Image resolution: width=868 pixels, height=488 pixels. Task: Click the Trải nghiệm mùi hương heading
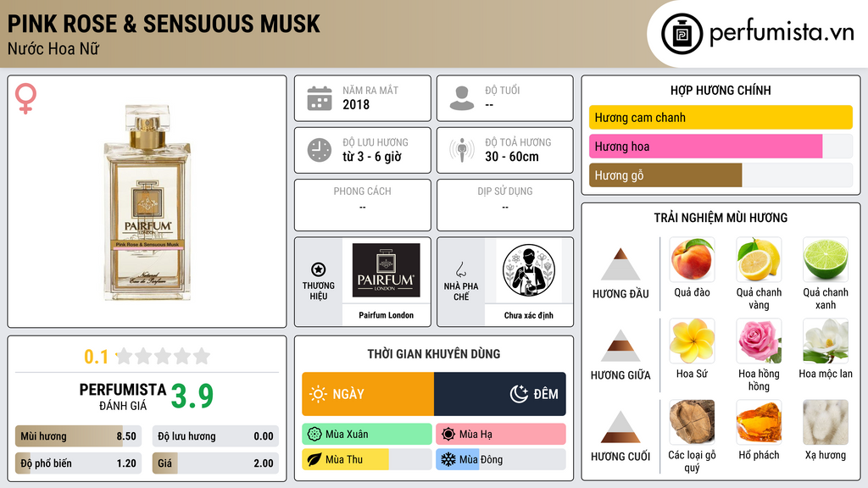(x=721, y=218)
